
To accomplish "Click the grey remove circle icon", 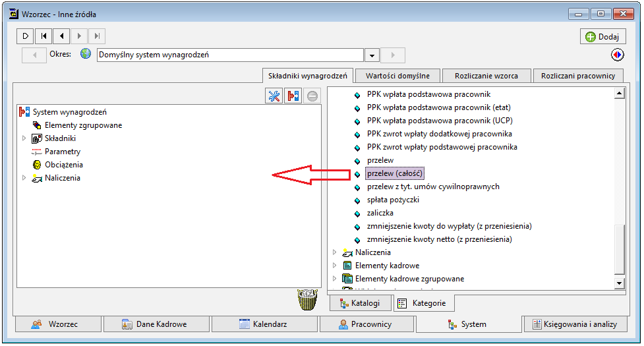I will 312,96.
